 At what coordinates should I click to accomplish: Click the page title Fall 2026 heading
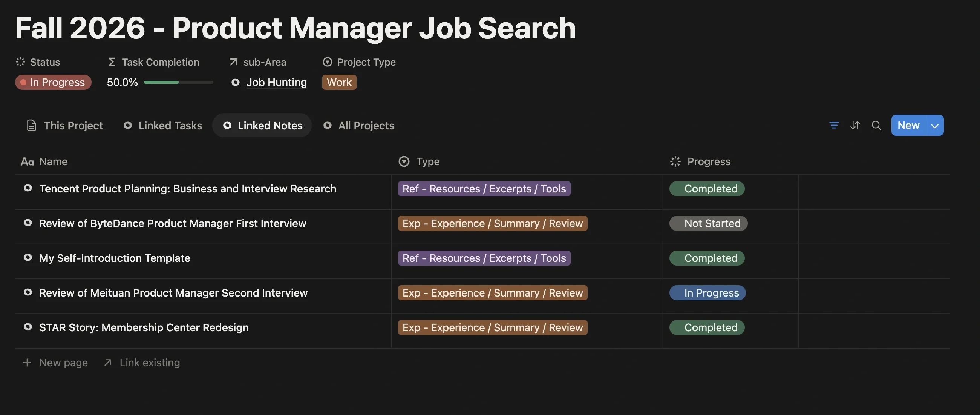tap(296, 28)
